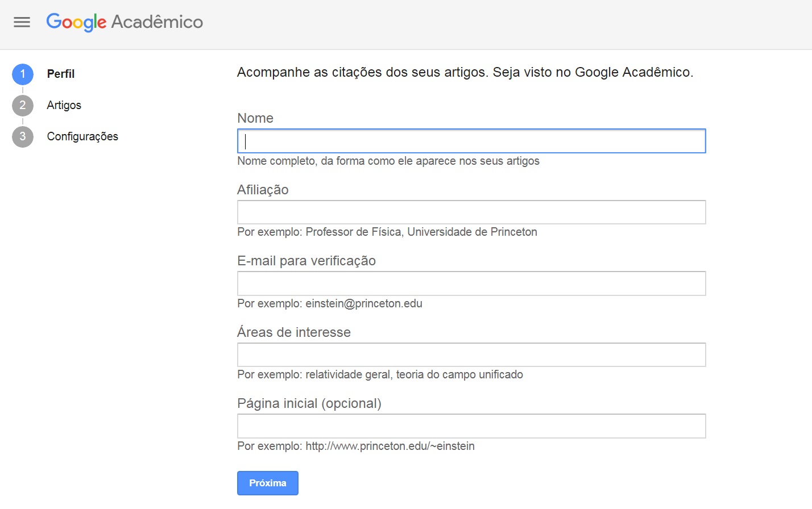This screenshot has height=509, width=812.
Task: Open the hamburger menu icon
Action: tap(22, 22)
